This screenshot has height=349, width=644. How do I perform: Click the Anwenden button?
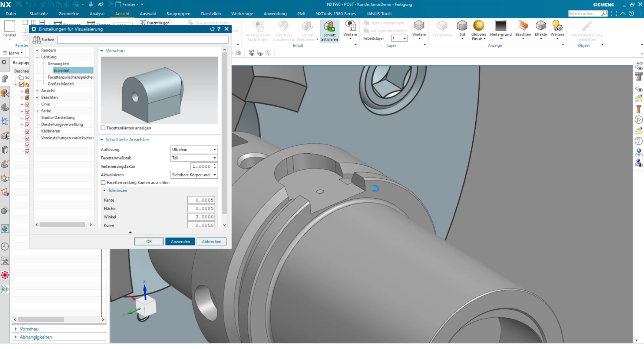pos(180,242)
